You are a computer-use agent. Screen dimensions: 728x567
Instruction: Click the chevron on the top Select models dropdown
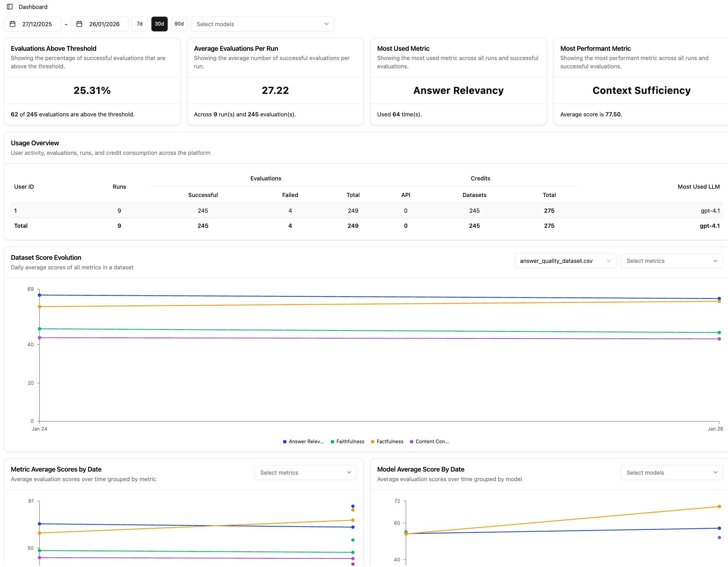tap(326, 24)
